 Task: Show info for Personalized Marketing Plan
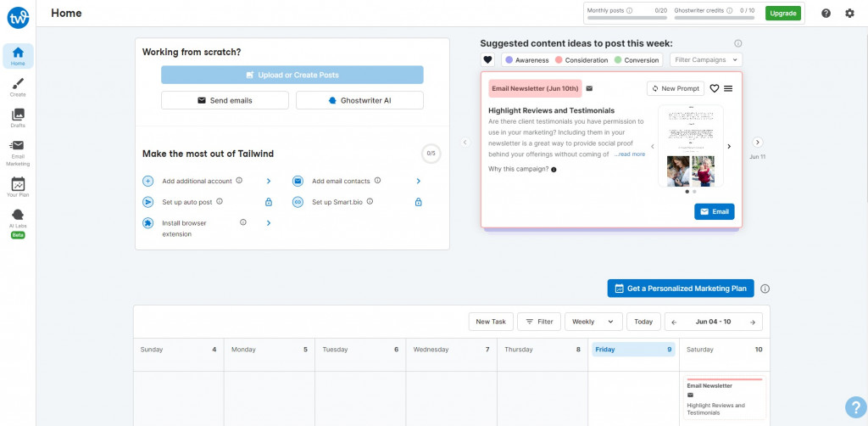coord(765,289)
